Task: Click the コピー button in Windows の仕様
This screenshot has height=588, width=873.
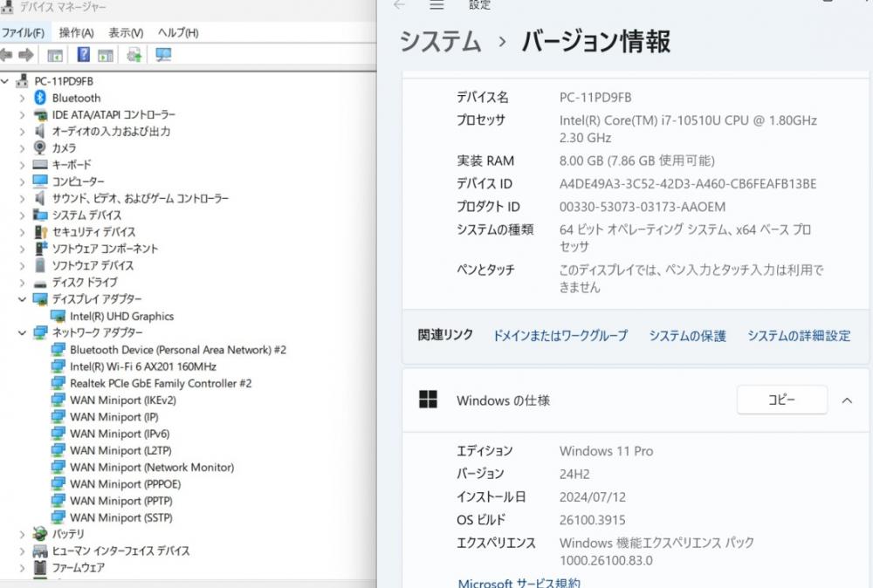Action: (x=781, y=400)
